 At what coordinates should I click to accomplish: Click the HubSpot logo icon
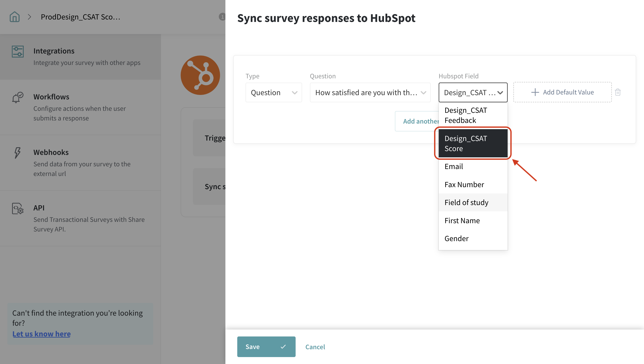[200, 75]
